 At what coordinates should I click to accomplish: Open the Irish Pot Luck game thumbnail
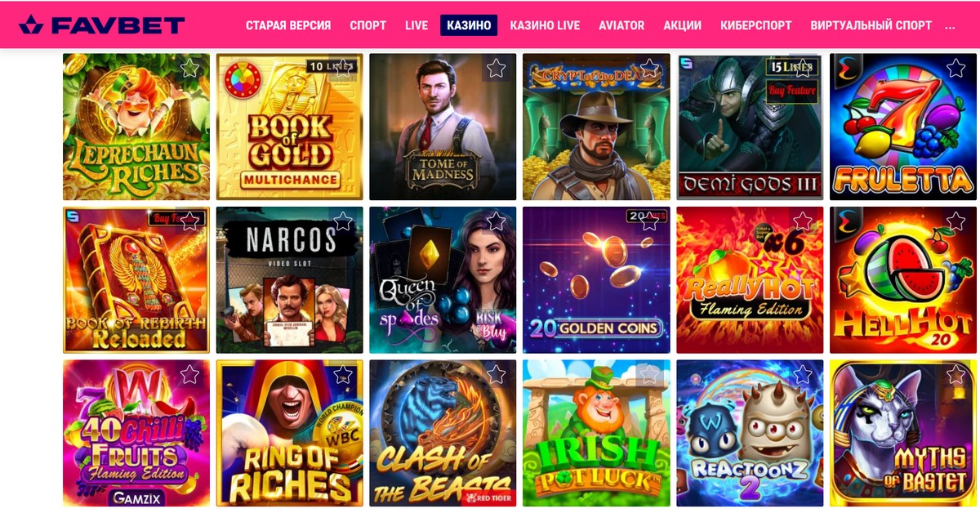[596, 433]
